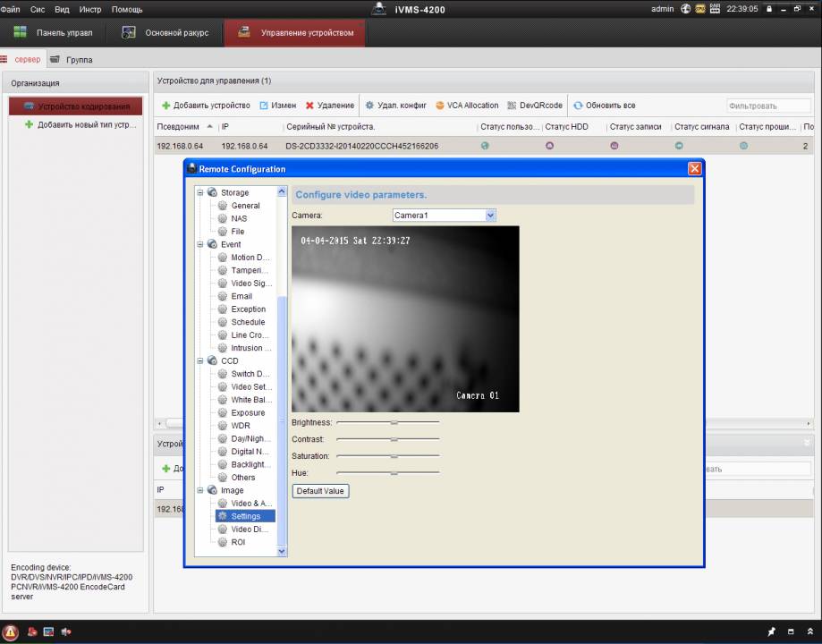Open Motion Detection settings
The width and height of the screenshot is (822, 644).
(250, 258)
